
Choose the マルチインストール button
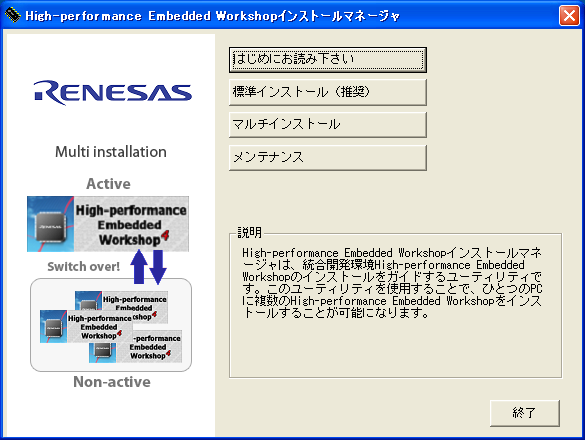pos(328,124)
